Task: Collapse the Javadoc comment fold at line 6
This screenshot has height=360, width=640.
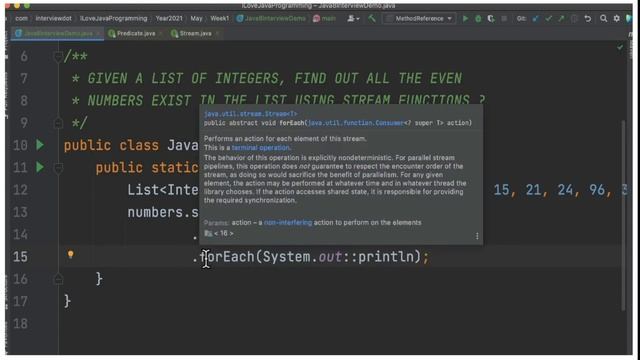Action: (58, 57)
